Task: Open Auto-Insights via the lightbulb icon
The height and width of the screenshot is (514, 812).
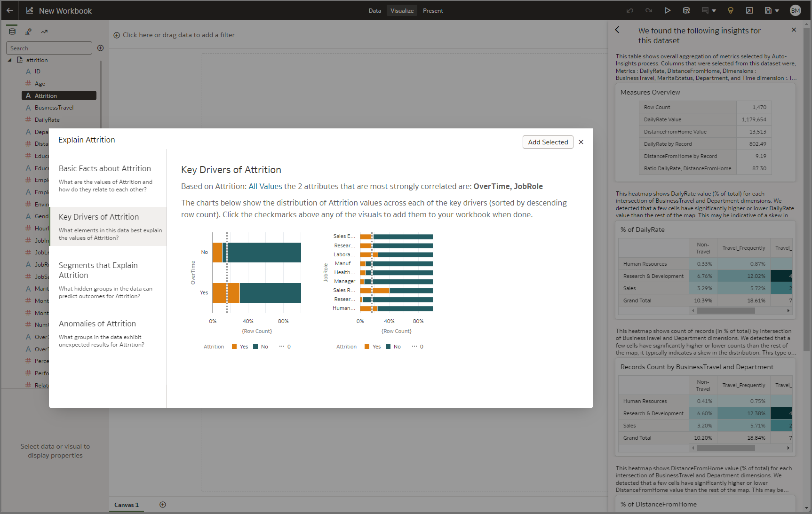Action: point(730,10)
